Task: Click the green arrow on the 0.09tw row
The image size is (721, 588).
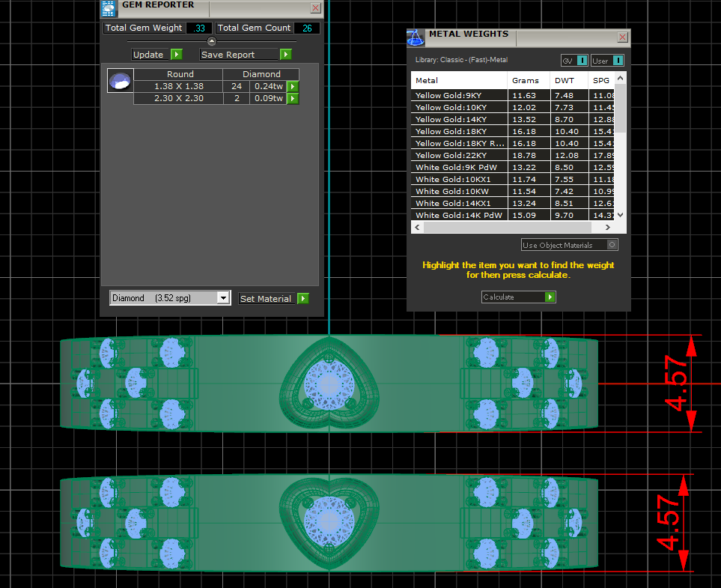Action: (293, 98)
